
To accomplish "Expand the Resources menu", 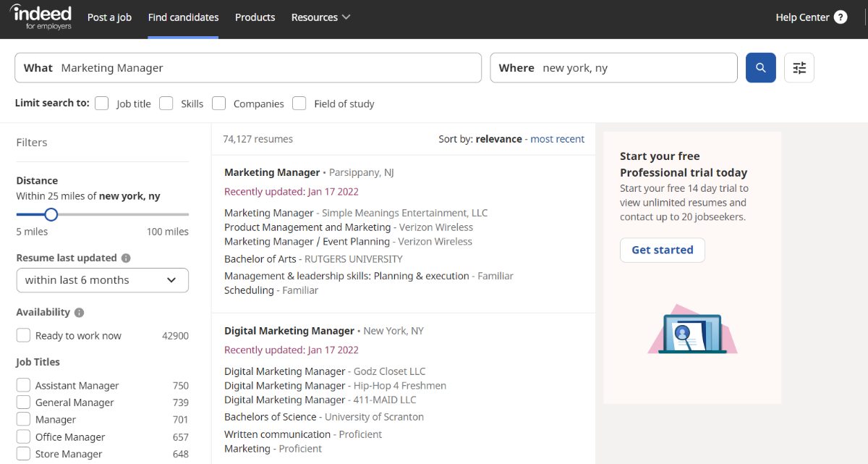I will (320, 17).
